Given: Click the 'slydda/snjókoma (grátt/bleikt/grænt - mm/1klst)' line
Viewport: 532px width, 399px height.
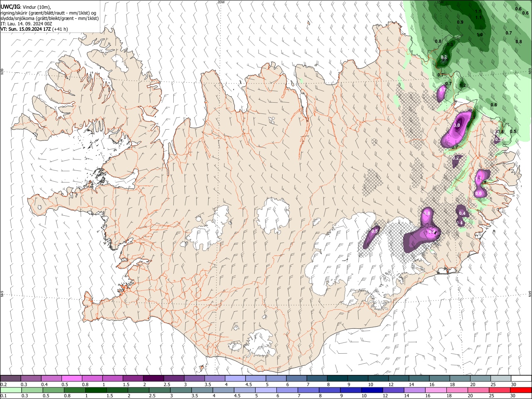Looking at the screenshot, I should click(49, 18).
